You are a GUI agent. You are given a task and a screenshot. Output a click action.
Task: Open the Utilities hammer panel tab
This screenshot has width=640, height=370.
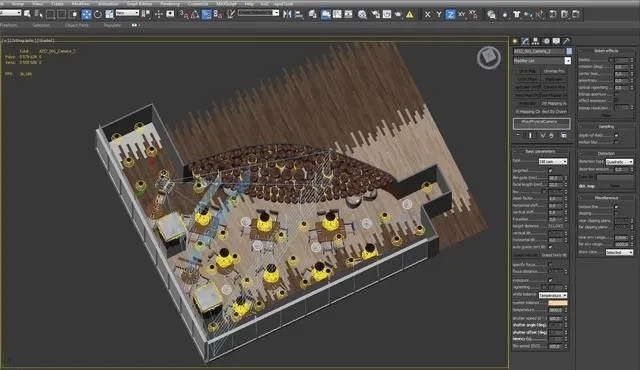(567, 41)
